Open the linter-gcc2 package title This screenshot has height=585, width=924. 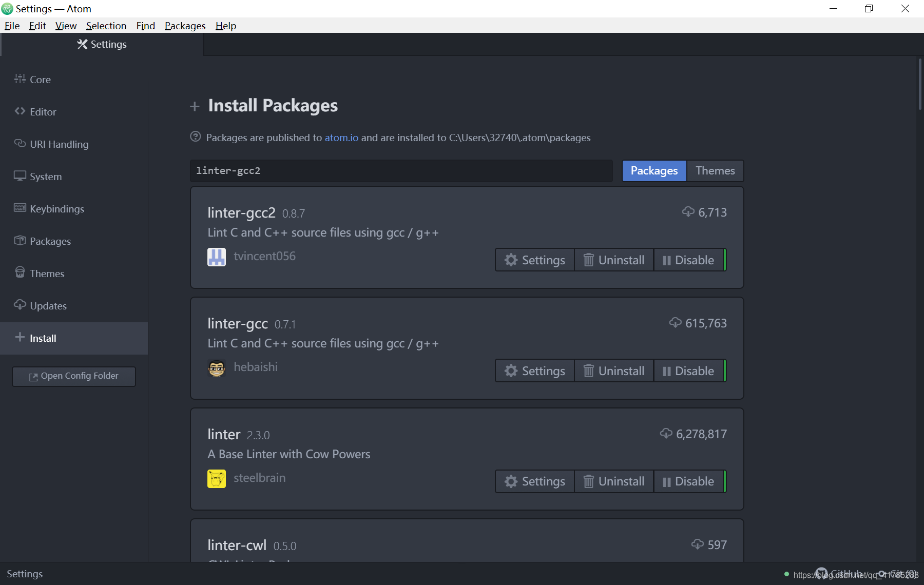[241, 212]
